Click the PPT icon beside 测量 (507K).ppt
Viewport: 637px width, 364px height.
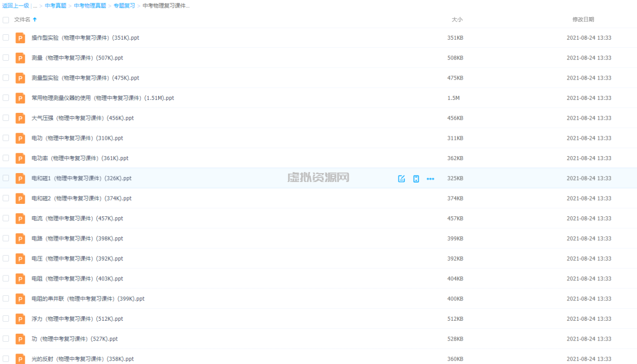(x=20, y=58)
